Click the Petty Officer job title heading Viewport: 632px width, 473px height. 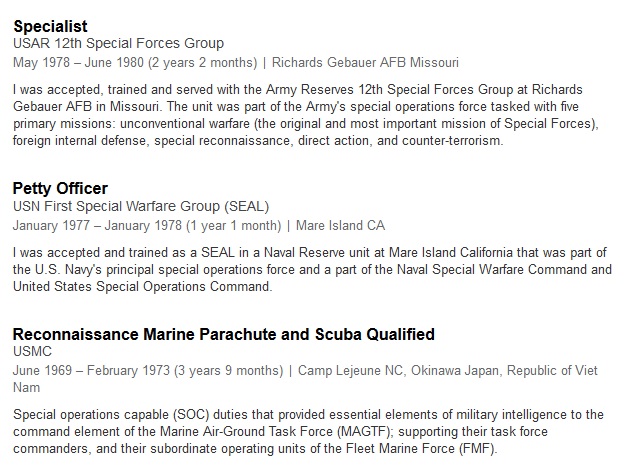click(60, 189)
